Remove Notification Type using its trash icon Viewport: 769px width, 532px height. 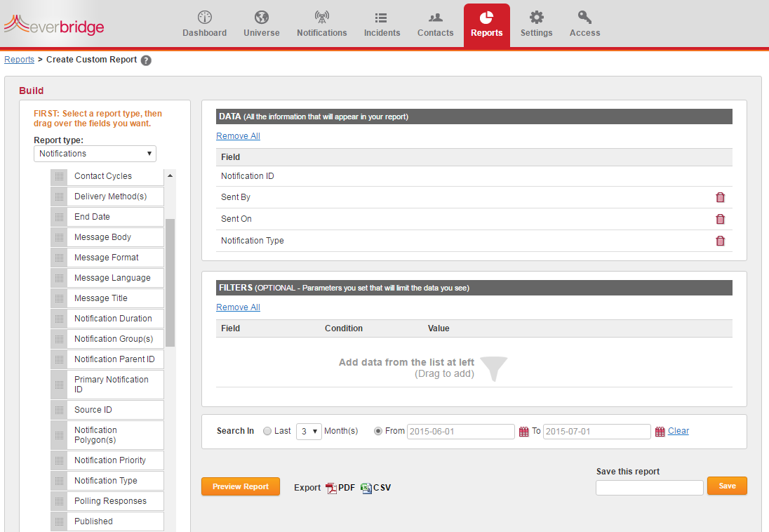[720, 241]
